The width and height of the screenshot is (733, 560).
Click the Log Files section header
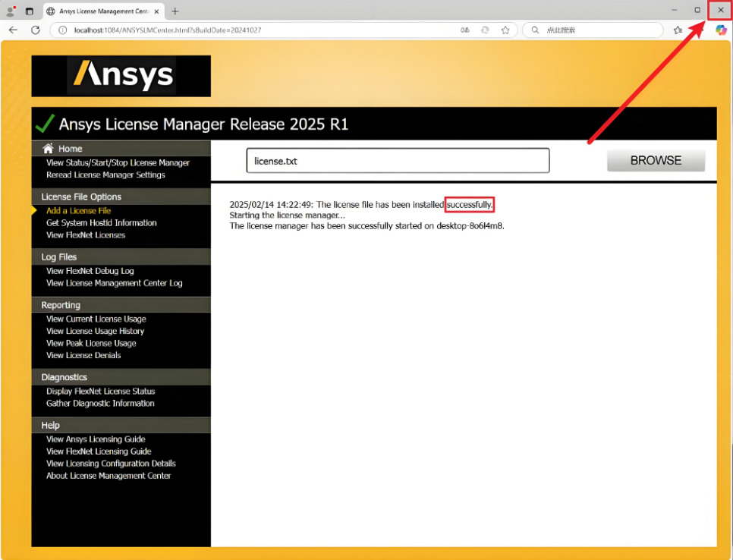pos(59,257)
